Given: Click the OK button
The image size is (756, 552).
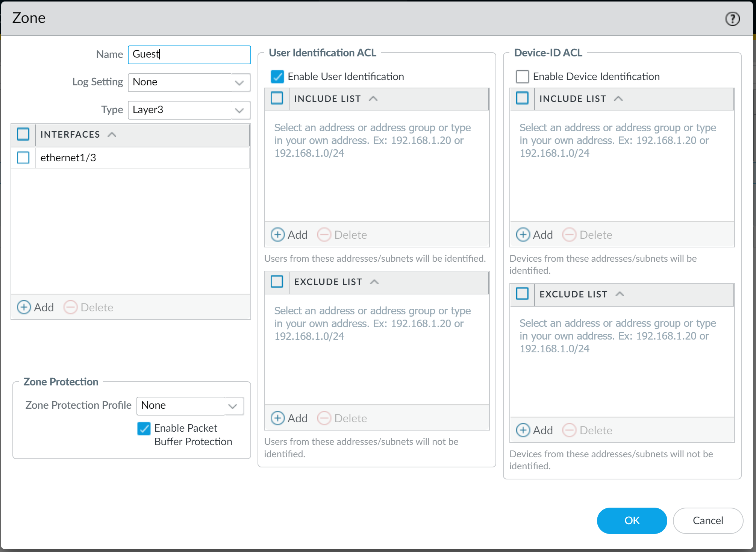Looking at the screenshot, I should pyautogui.click(x=632, y=520).
